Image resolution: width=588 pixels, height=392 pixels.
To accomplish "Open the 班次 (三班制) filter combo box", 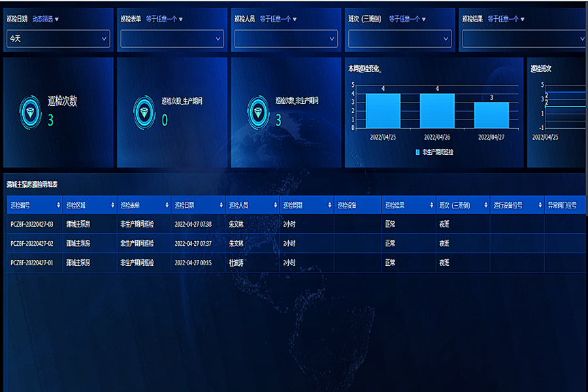I will point(400,39).
